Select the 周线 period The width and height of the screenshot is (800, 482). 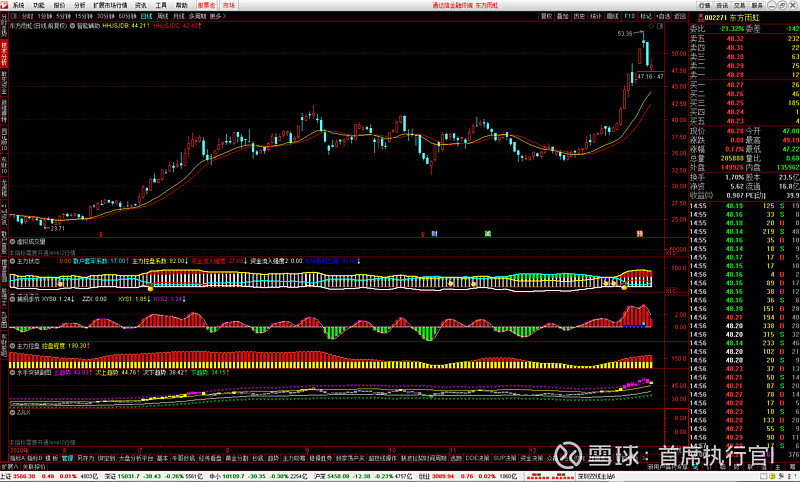(x=163, y=16)
